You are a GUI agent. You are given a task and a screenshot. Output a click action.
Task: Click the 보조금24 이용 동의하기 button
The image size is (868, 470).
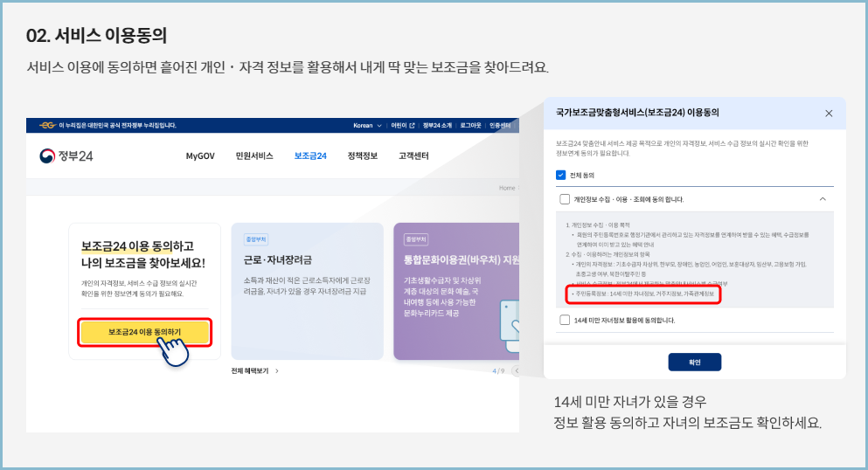tap(144, 332)
